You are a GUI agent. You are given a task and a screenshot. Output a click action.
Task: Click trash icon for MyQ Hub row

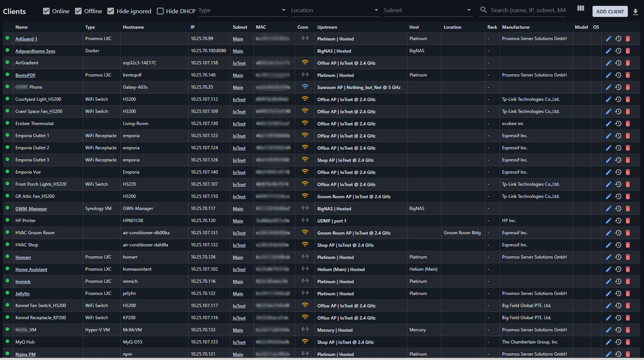(x=628, y=342)
